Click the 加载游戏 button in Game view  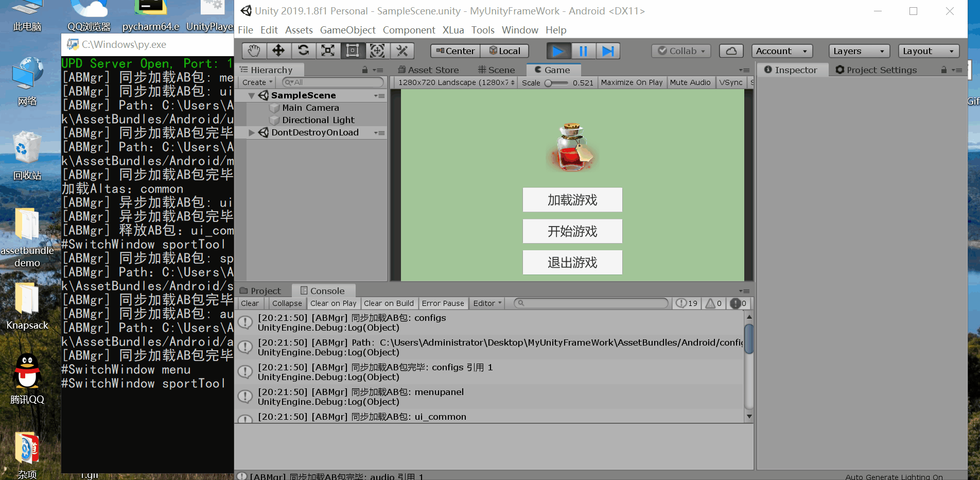click(572, 200)
